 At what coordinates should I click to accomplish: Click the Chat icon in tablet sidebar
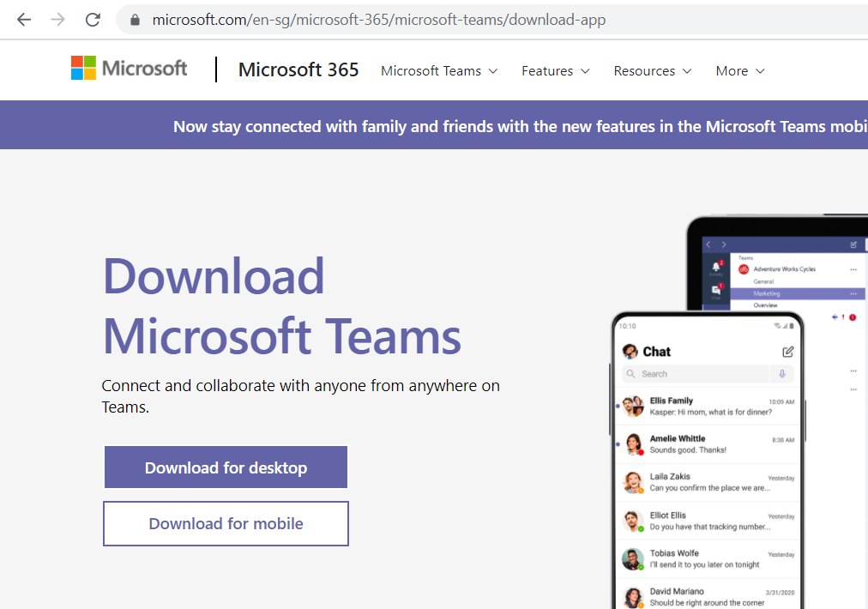point(716,291)
